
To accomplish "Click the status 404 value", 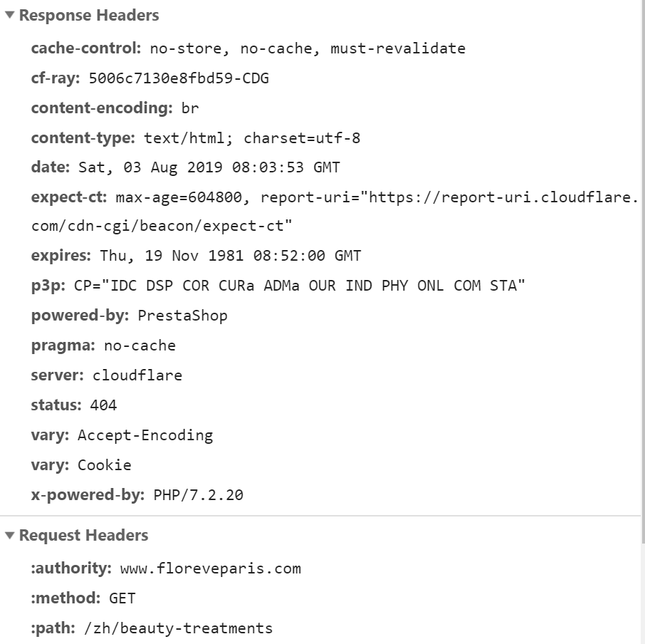I will (103, 405).
